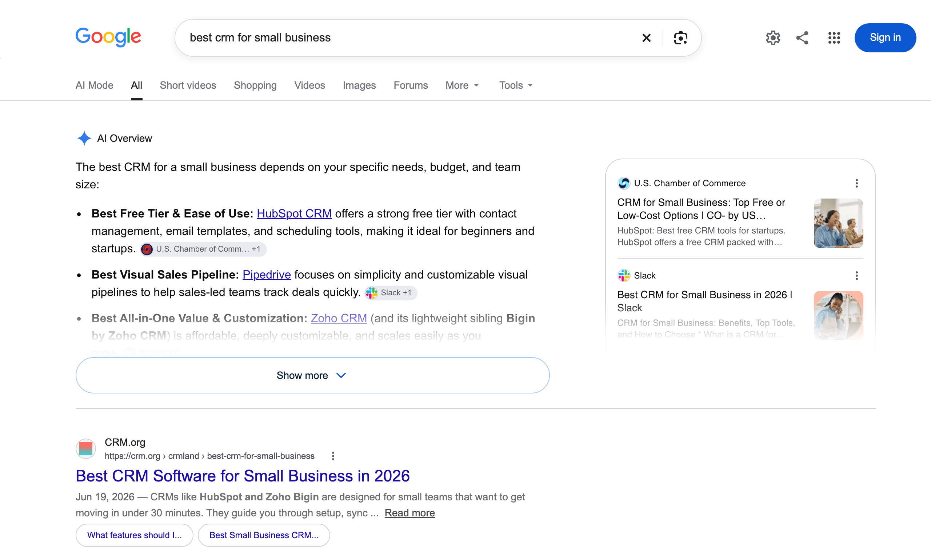
Task: Follow the Zoho CRM link
Action: 339,318
